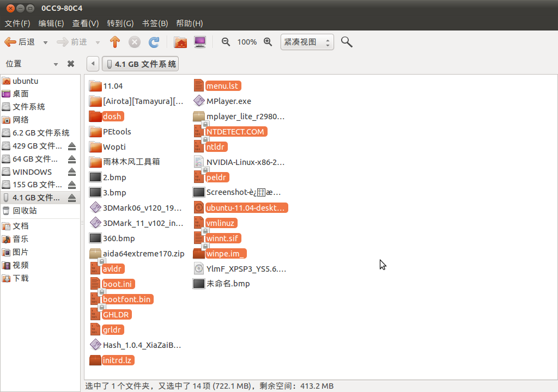Select the initrd.lz archive icon
The image size is (558, 392).
pyautogui.click(x=95, y=360)
